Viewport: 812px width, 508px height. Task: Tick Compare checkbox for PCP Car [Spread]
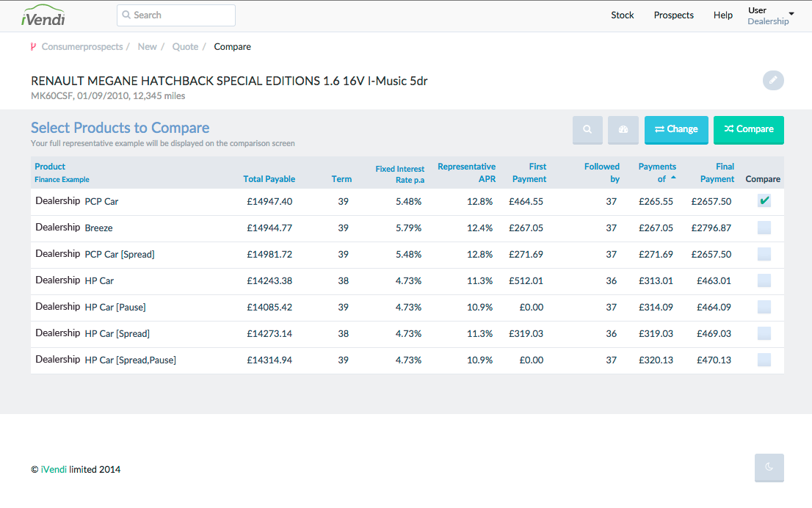pyautogui.click(x=764, y=254)
